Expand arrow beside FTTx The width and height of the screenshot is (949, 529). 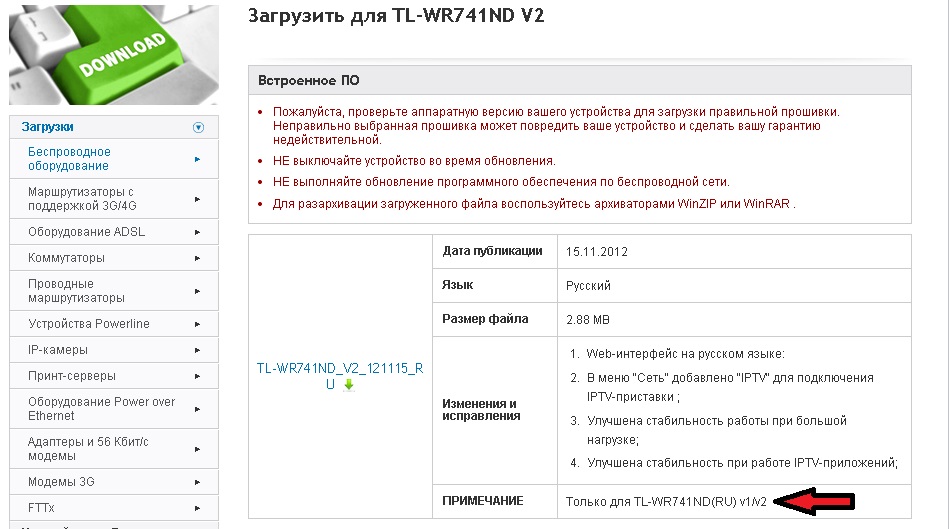197,508
